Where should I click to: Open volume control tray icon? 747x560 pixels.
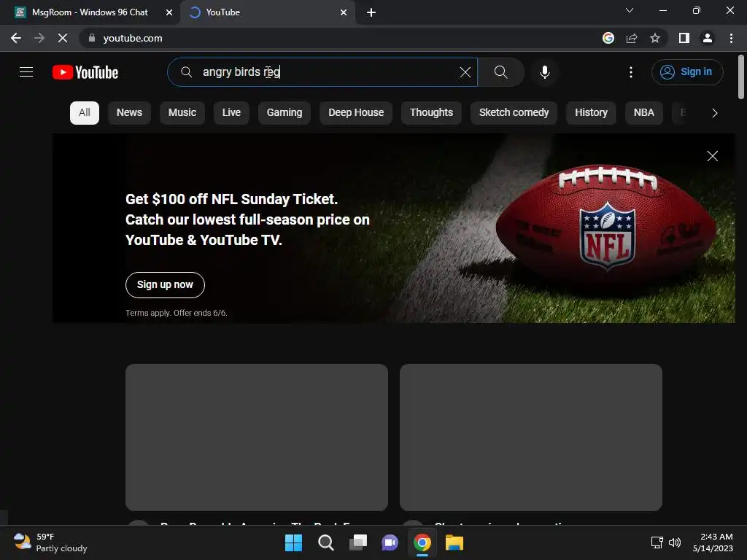(x=675, y=542)
